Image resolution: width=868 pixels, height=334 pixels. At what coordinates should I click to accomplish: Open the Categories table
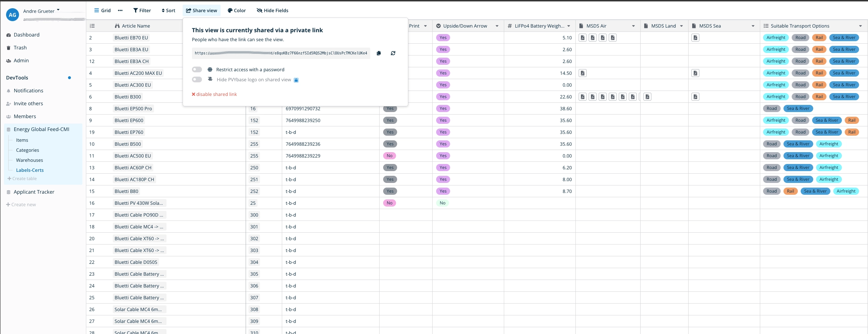pyautogui.click(x=28, y=150)
